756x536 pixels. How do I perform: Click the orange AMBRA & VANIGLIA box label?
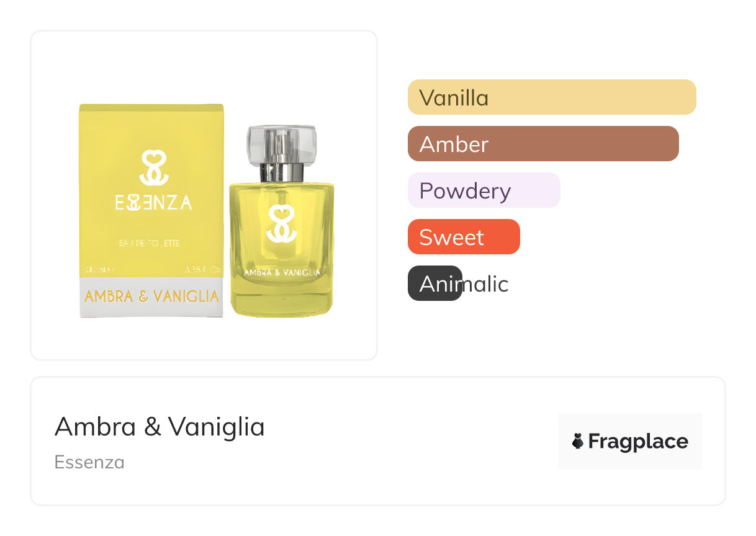(x=151, y=297)
